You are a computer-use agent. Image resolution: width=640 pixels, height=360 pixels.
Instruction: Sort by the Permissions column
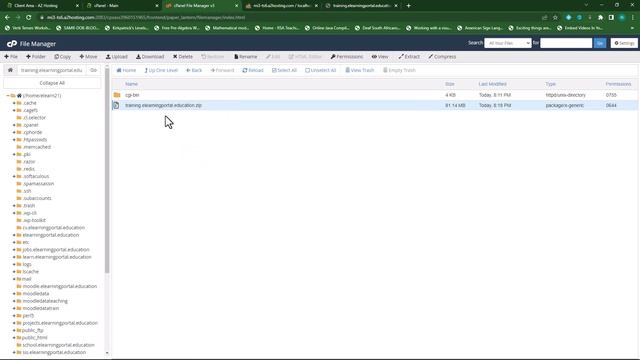pyautogui.click(x=618, y=84)
